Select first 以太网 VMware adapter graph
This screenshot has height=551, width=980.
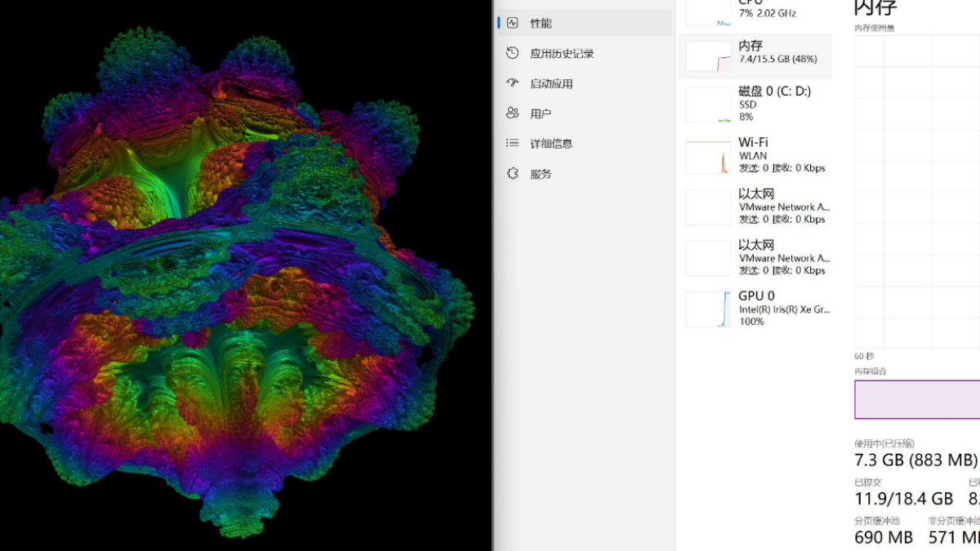coord(708,207)
